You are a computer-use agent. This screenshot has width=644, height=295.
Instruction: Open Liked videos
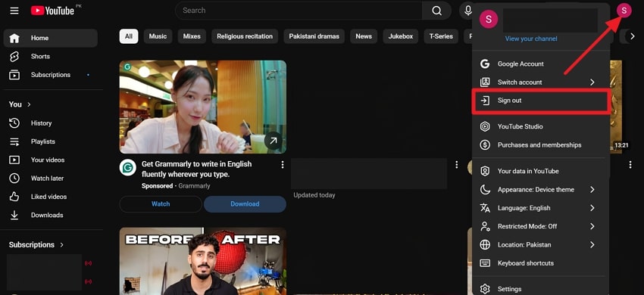point(51,197)
